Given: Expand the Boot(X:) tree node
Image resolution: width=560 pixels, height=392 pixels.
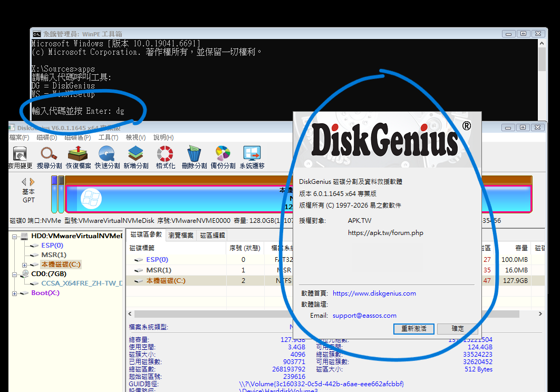Looking at the screenshot, I should [x=15, y=293].
